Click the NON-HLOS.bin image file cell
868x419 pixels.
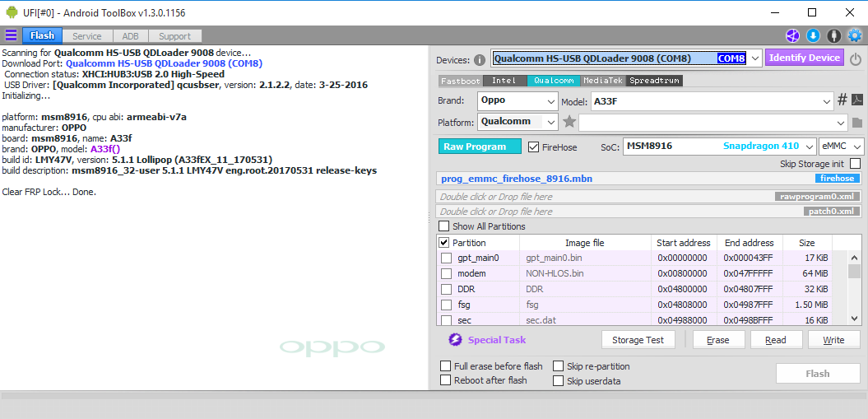[x=585, y=273]
